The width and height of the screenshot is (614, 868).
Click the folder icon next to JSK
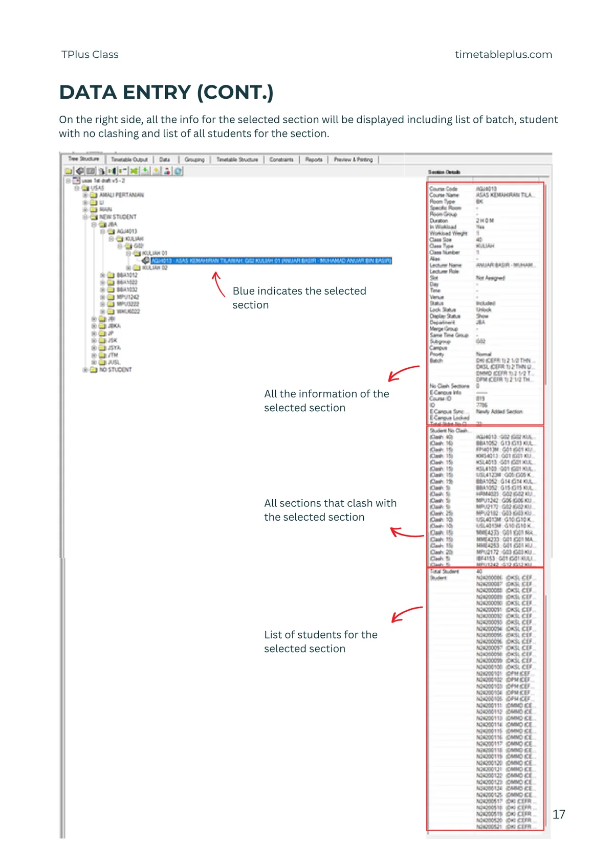click(102, 340)
